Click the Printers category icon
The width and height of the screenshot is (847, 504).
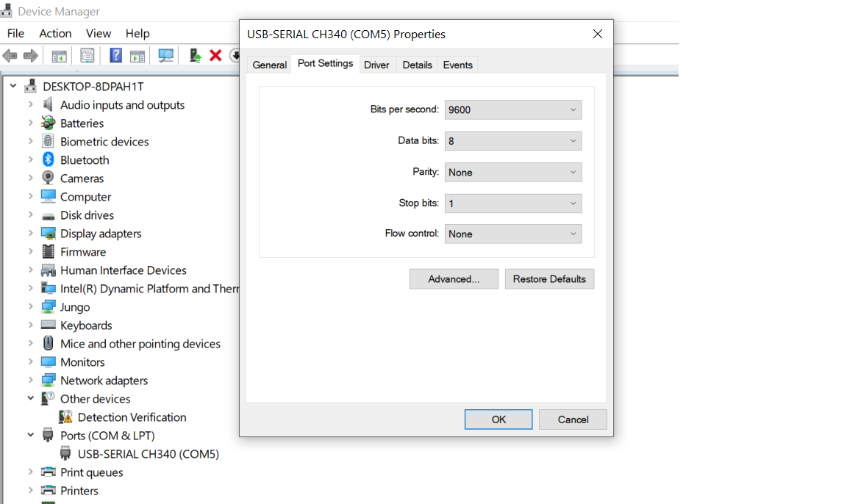(48, 491)
